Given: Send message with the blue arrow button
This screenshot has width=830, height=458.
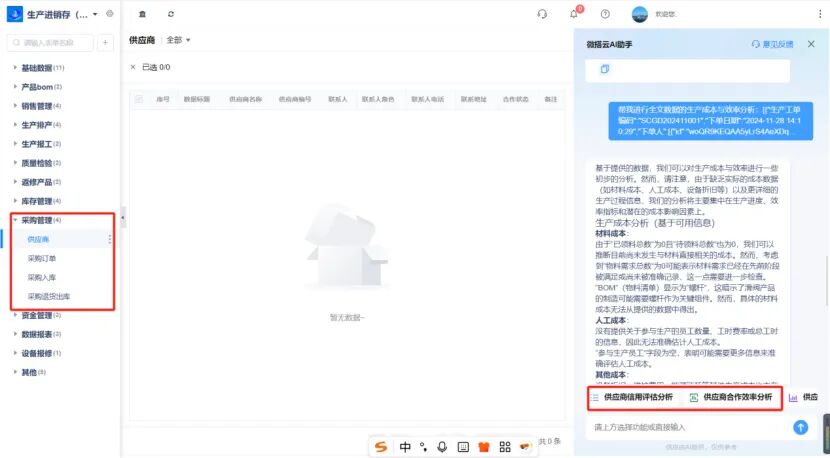Looking at the screenshot, I should point(800,427).
